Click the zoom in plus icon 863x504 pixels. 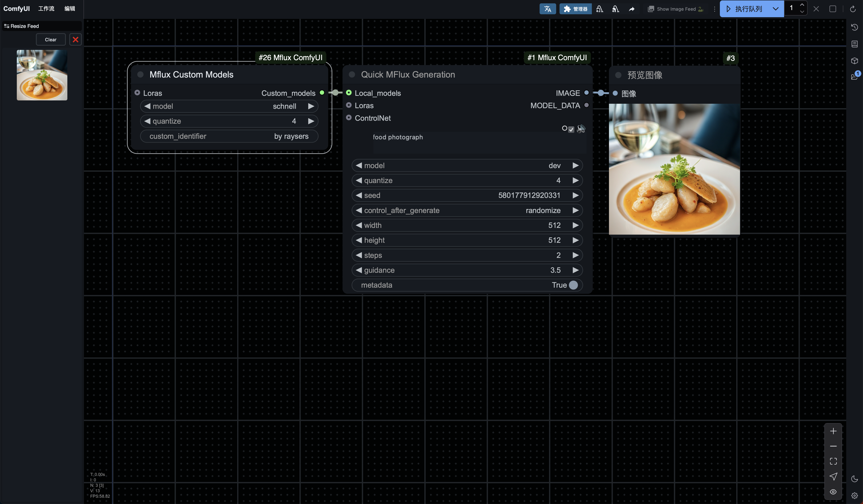(x=833, y=431)
